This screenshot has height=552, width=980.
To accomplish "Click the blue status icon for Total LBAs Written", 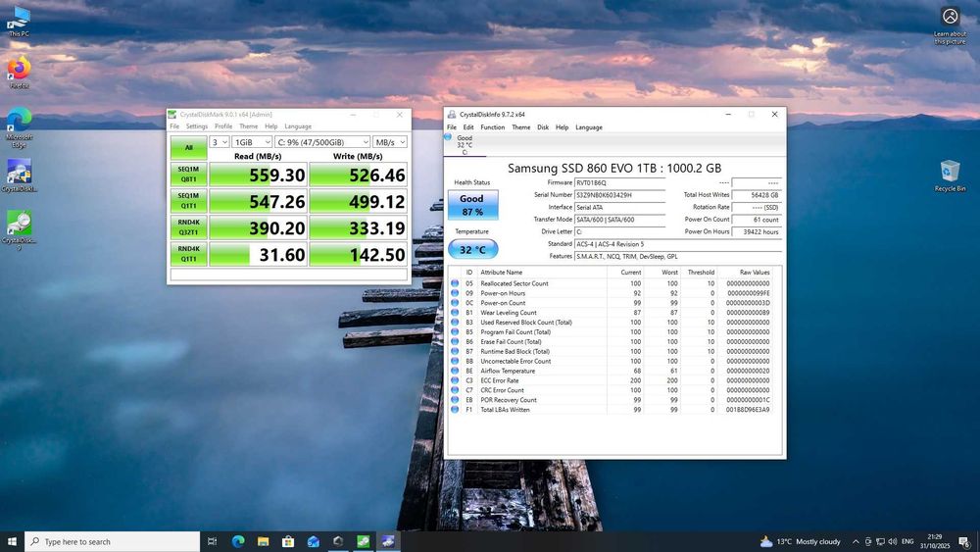I will (455, 410).
